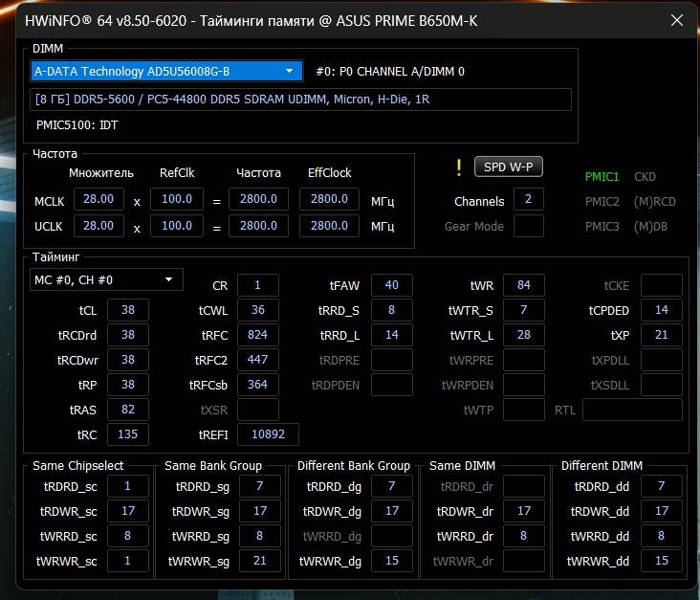
Task: Select the tRCDrd value 38
Action: coord(128,335)
